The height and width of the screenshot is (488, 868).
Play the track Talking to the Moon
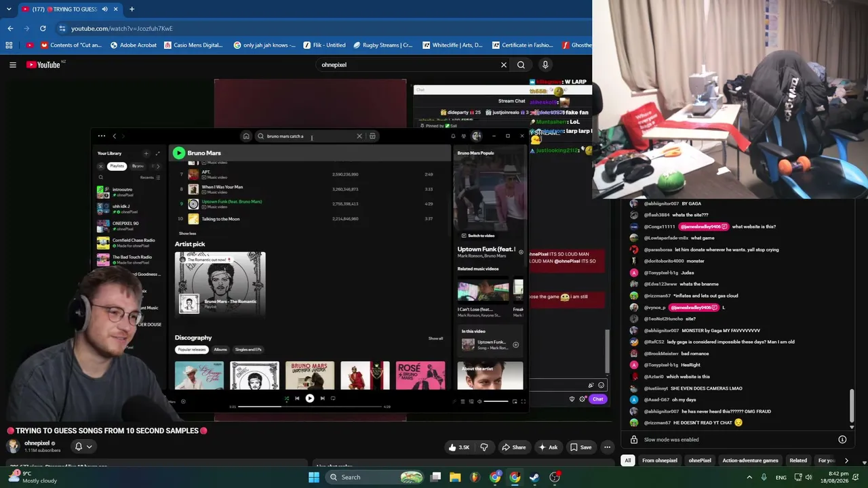point(220,219)
